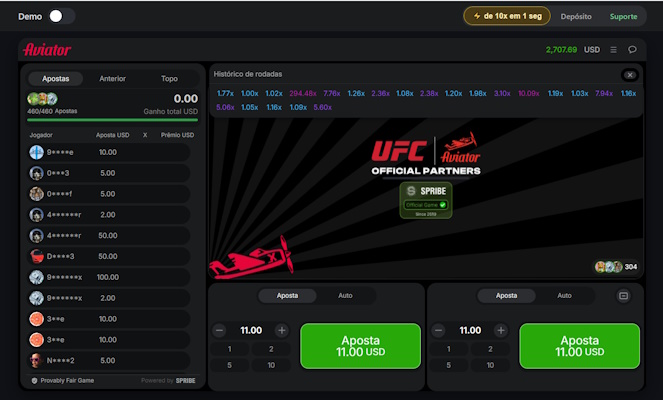
Task: Open the hamburger menu icon
Action: pyautogui.click(x=613, y=50)
